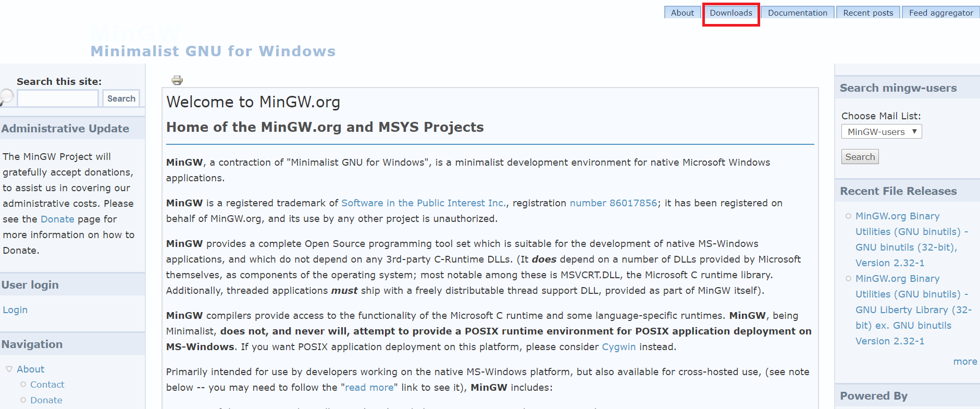The width and height of the screenshot is (980, 409).
Task: Switch to the Documentation tab
Action: point(798,13)
